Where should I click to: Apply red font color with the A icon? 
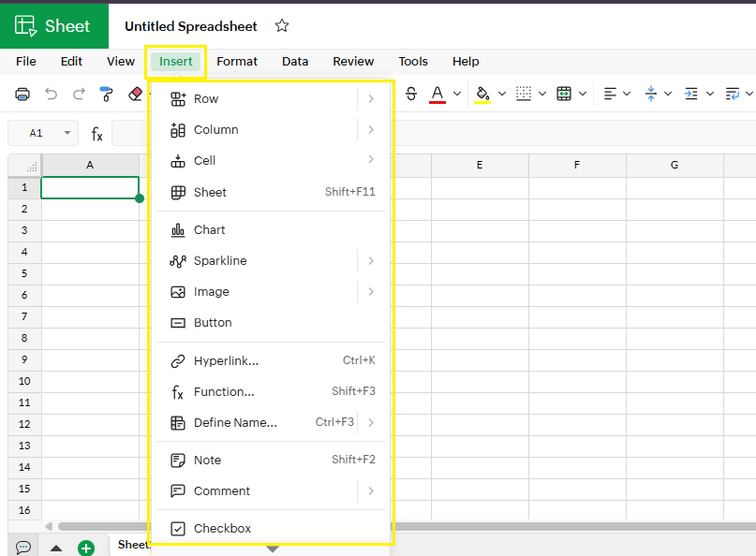(x=437, y=94)
